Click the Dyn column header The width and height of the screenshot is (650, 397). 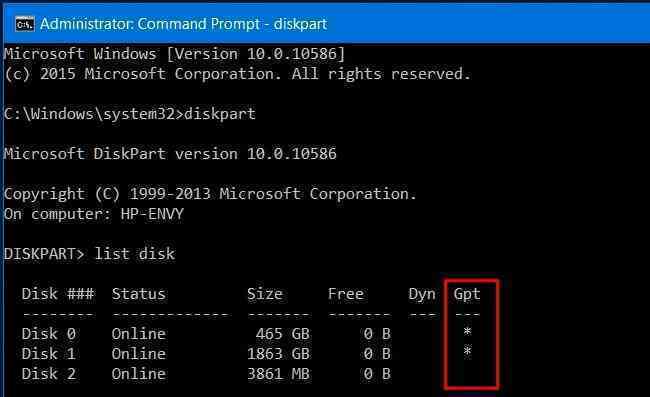coord(422,294)
